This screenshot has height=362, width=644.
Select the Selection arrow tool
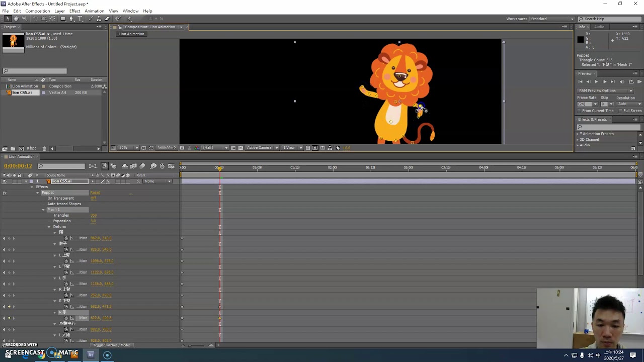[x=8, y=19]
